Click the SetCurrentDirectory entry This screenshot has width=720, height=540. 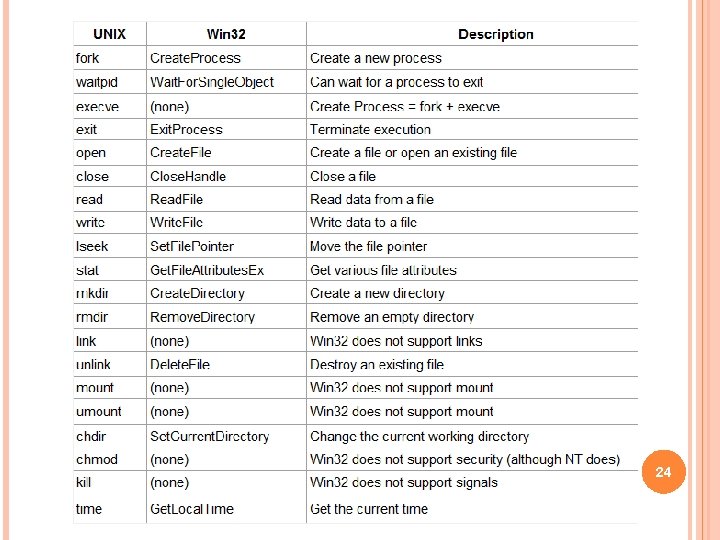pos(209,436)
